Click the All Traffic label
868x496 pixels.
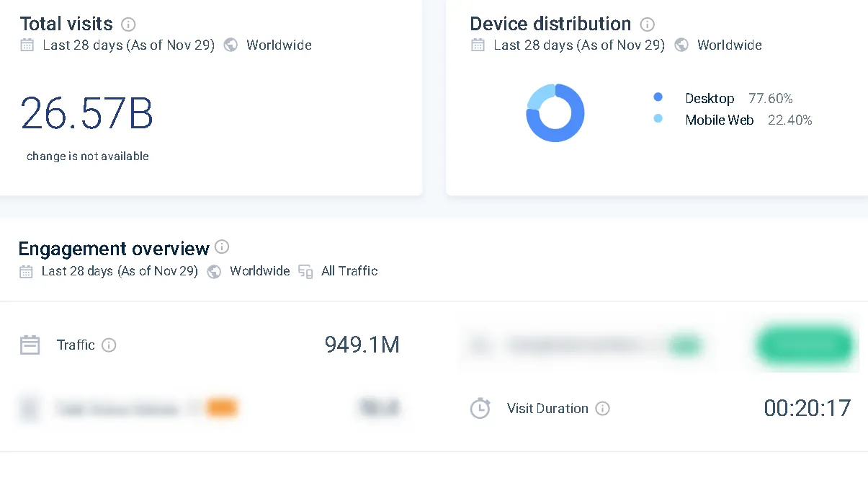coord(349,271)
